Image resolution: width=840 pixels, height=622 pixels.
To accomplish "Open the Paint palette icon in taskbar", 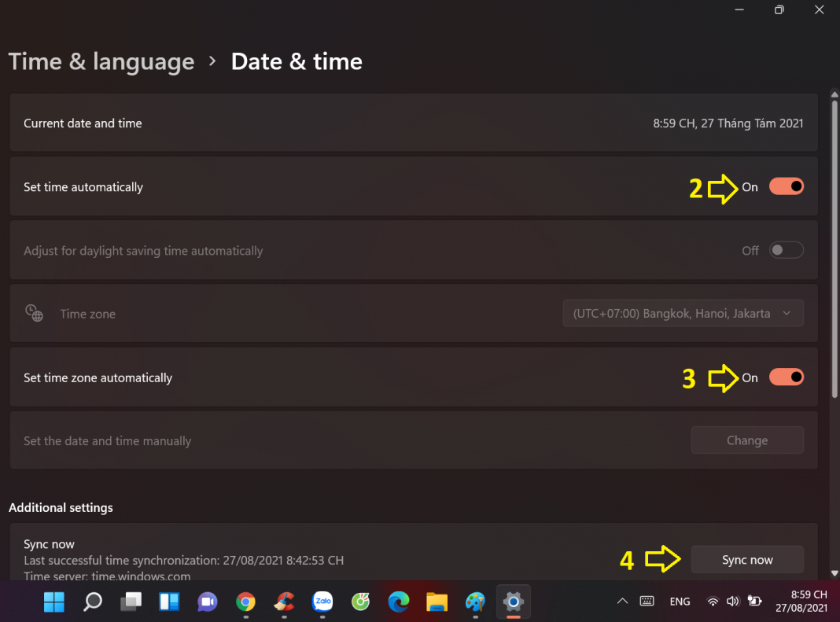I will click(x=475, y=602).
